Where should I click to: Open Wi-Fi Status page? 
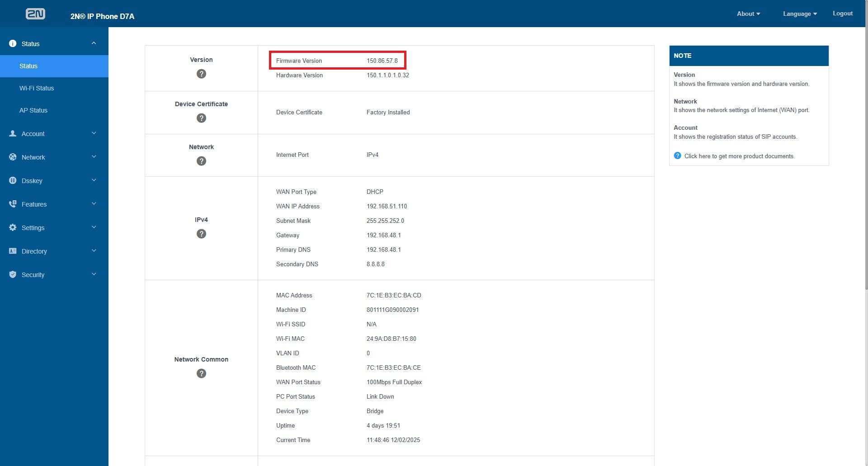[37, 88]
